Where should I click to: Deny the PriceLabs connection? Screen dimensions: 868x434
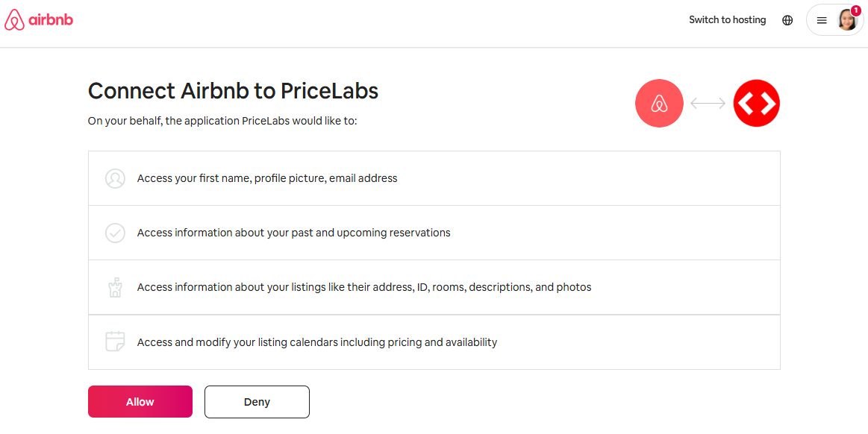(257, 402)
